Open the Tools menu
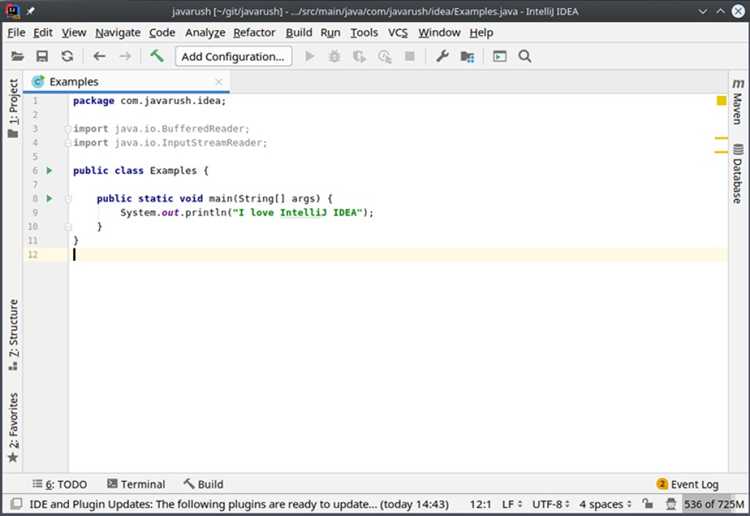750x516 pixels. click(364, 33)
